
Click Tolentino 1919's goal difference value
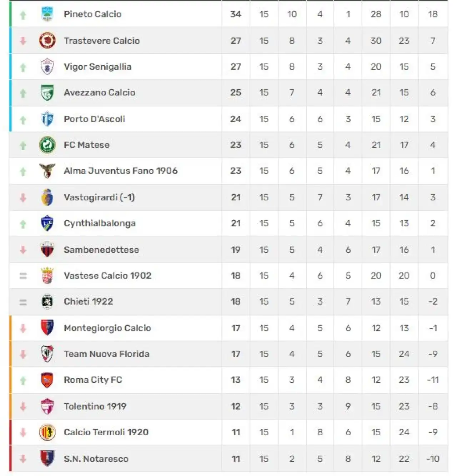click(433, 406)
